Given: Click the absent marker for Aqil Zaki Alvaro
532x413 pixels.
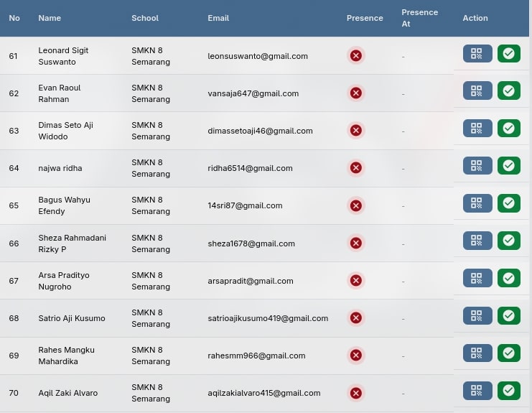Looking at the screenshot, I should 355,393.
